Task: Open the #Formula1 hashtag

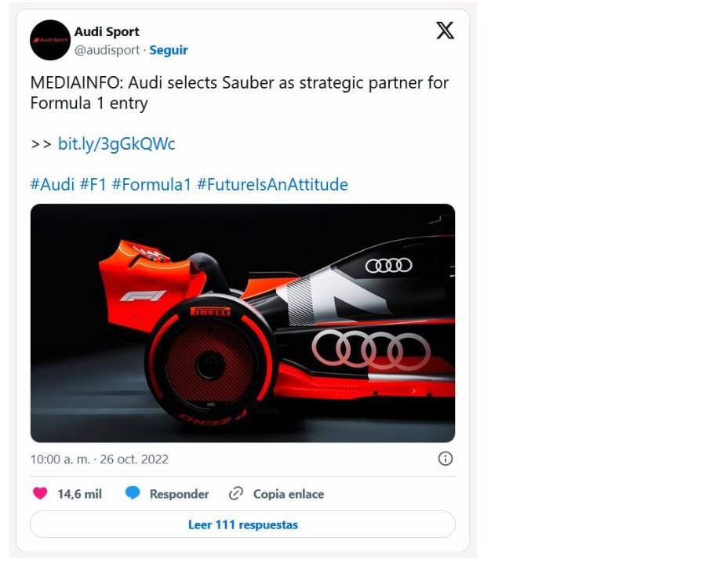Action: pyautogui.click(x=151, y=184)
